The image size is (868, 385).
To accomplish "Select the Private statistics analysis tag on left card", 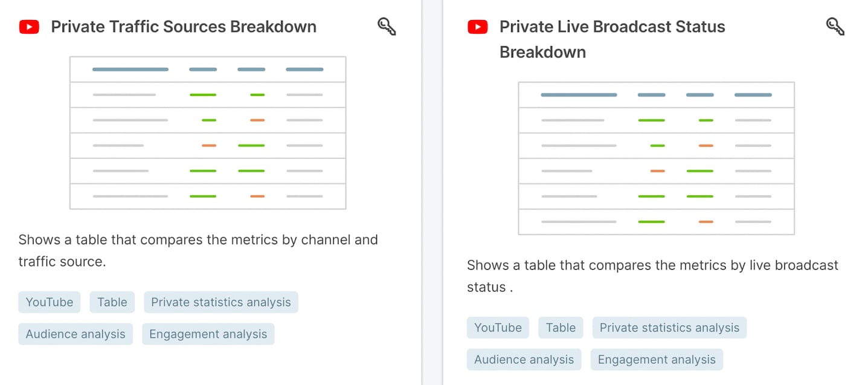I will pyautogui.click(x=220, y=302).
